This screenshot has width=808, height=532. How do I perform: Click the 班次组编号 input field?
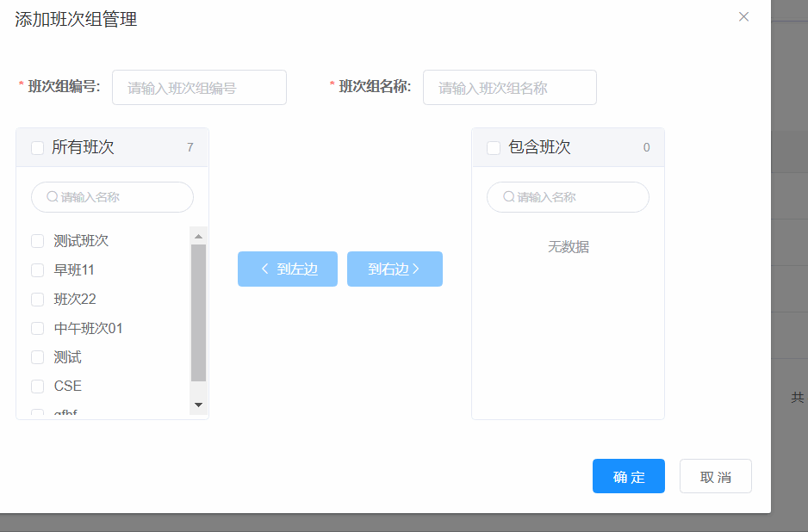[x=199, y=87]
